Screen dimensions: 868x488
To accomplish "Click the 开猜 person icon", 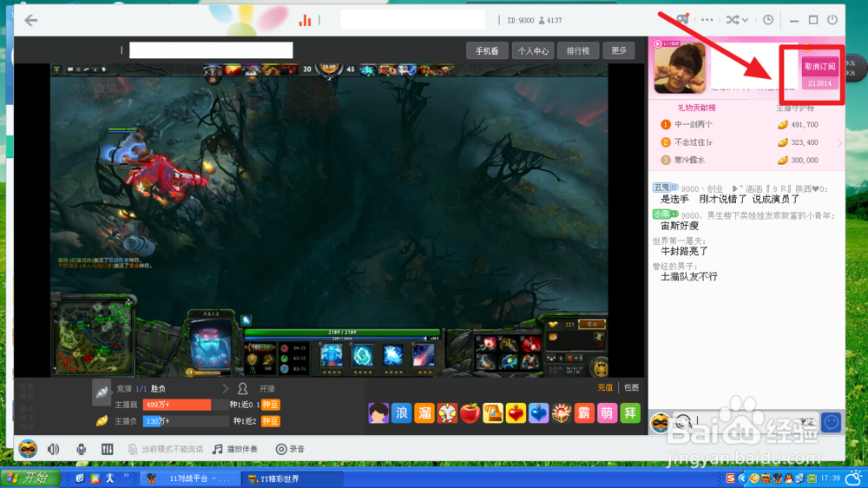I will (x=242, y=389).
